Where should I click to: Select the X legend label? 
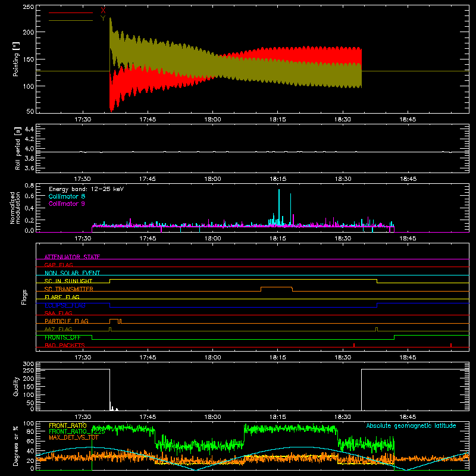coord(103,11)
